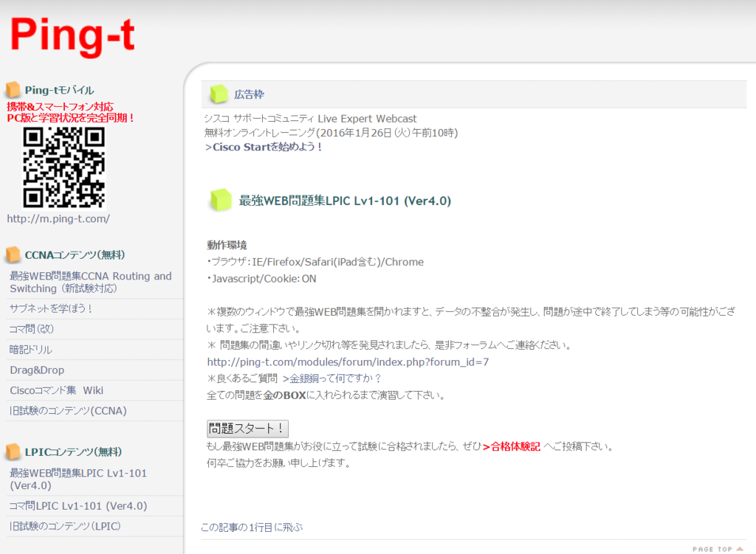Click the 最強WEB問題集LPIC Lv1-101 (Ver4.0) article title
The height and width of the screenshot is (554, 756).
click(x=346, y=201)
